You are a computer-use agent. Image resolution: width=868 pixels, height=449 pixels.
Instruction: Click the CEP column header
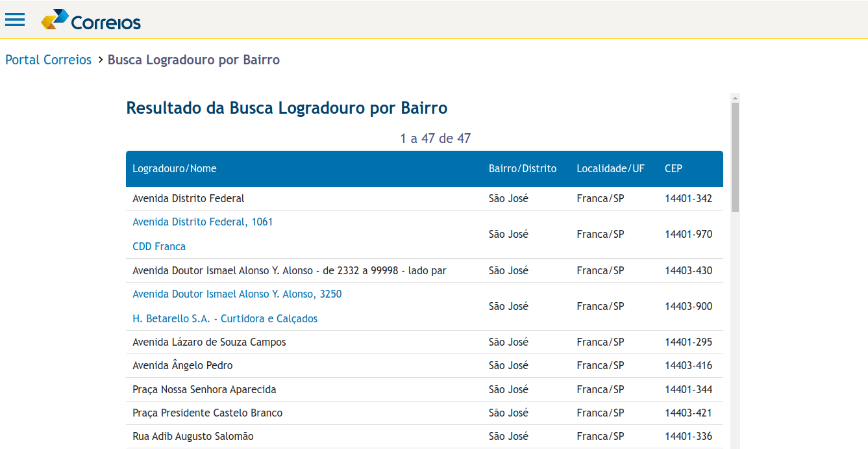[x=673, y=169]
